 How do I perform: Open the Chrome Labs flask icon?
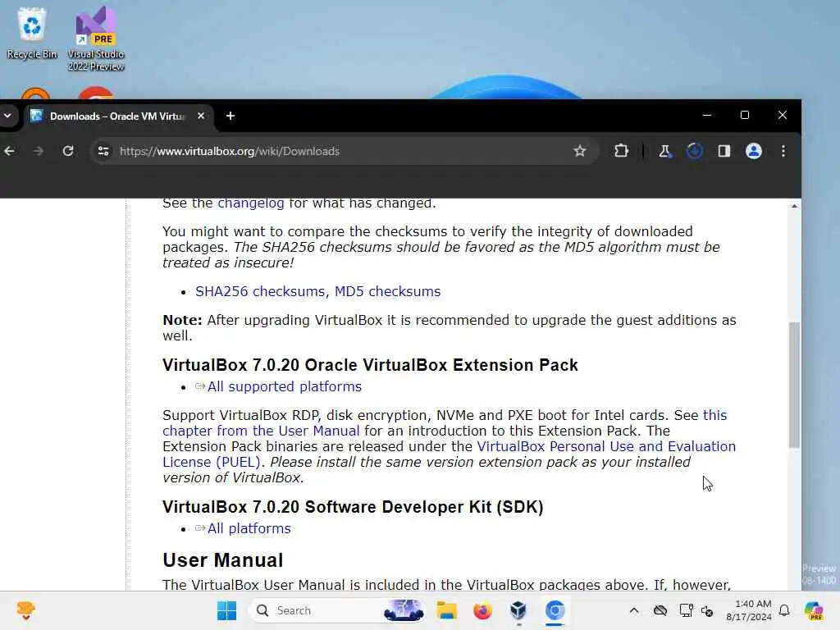664,151
